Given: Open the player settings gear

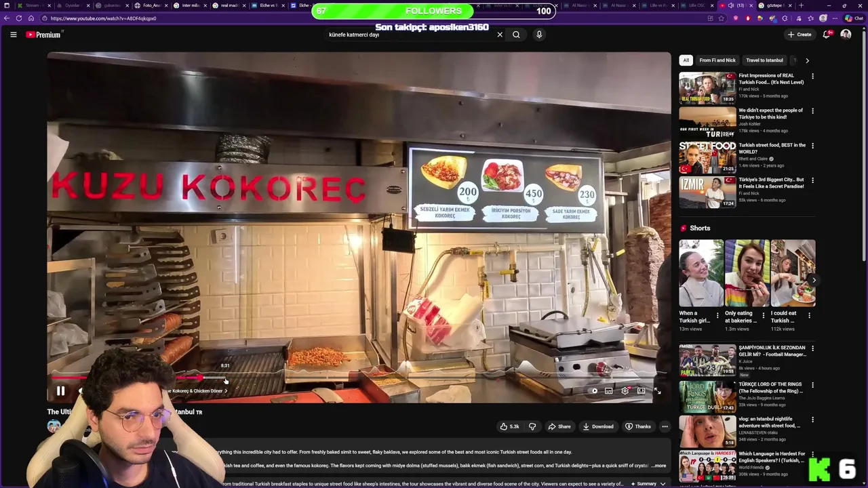Looking at the screenshot, I should (625, 391).
